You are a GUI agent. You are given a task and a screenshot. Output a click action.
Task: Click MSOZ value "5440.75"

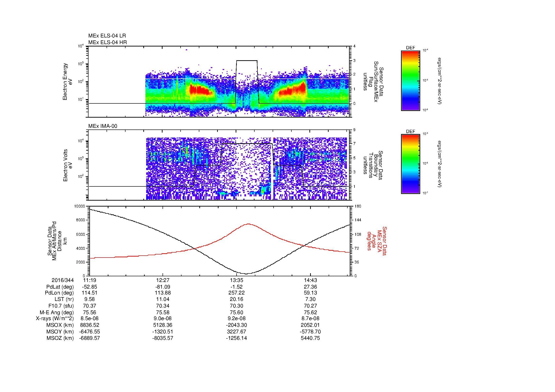(x=310, y=338)
